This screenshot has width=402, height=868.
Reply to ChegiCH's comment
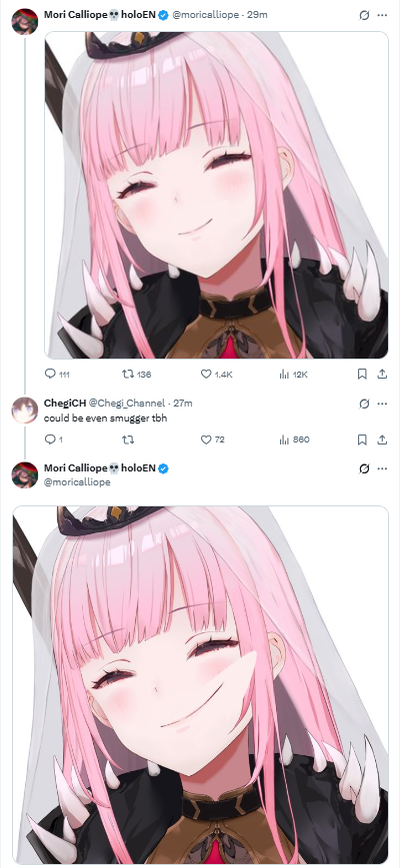(x=53, y=439)
